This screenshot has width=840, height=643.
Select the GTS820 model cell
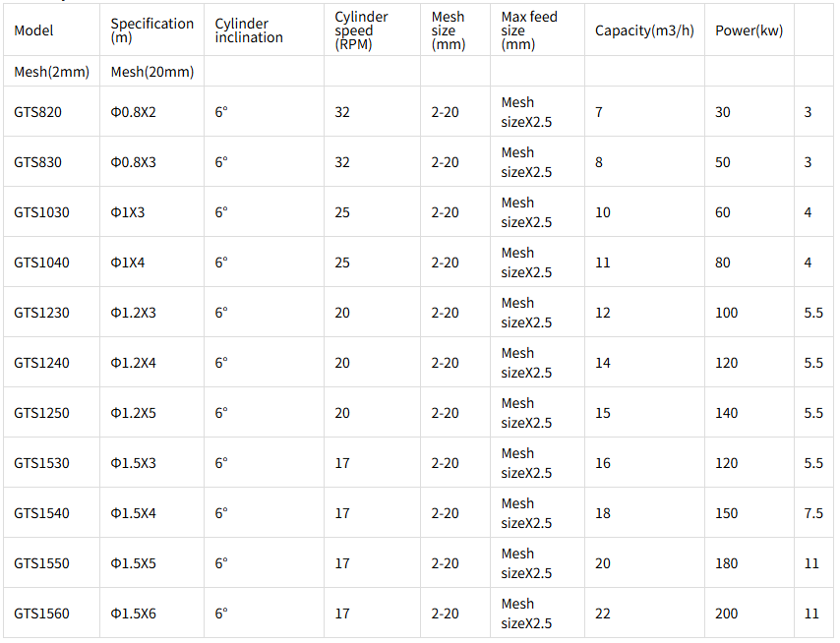(x=38, y=112)
